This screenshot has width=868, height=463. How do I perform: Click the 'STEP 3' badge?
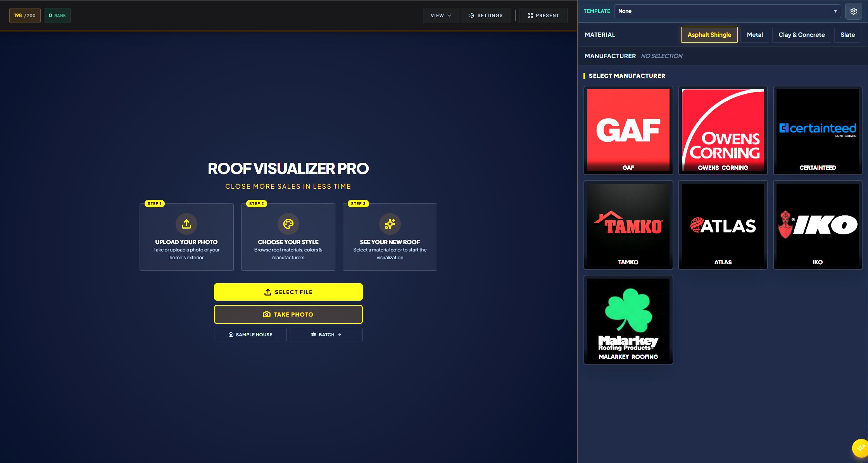tap(358, 204)
